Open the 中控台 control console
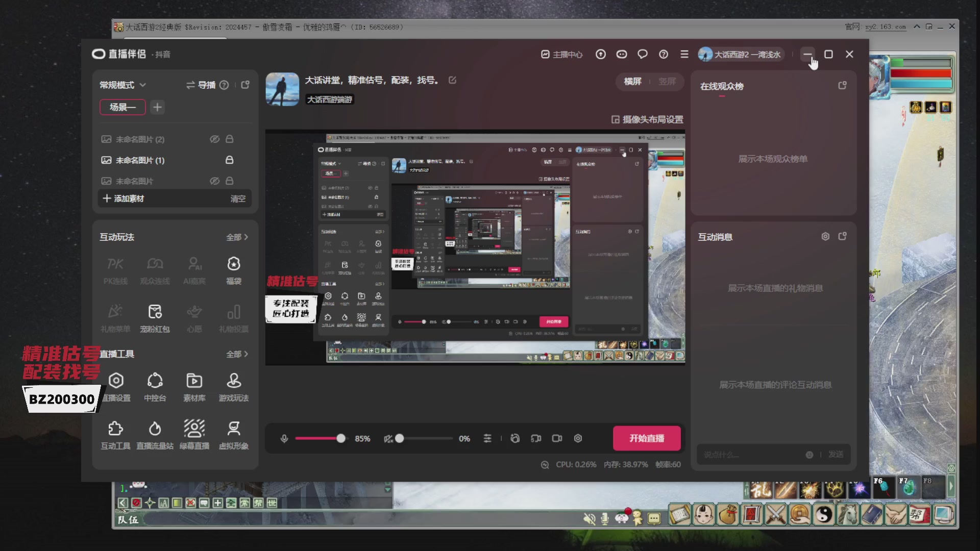The width and height of the screenshot is (980, 551). point(155,388)
